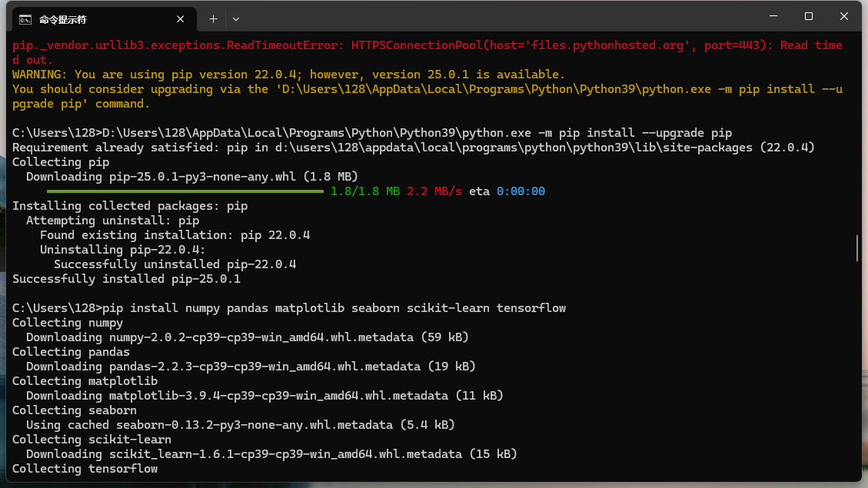Maximize the terminal window

[x=809, y=16]
